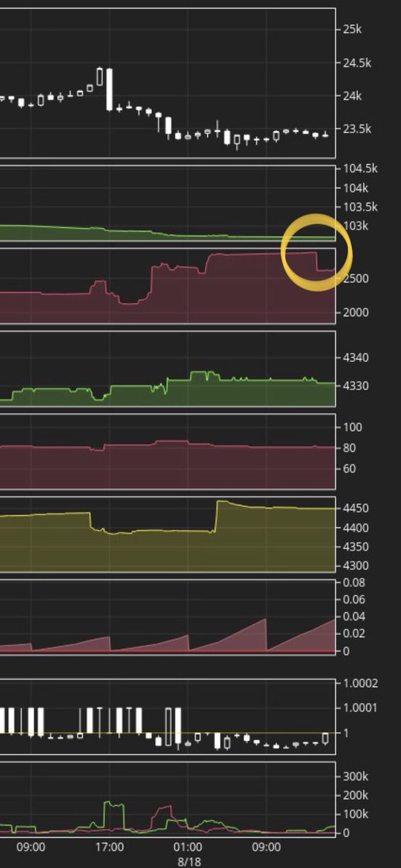Select the 1.0001 axis label
Screen dimensions: 401x868
click(x=361, y=707)
